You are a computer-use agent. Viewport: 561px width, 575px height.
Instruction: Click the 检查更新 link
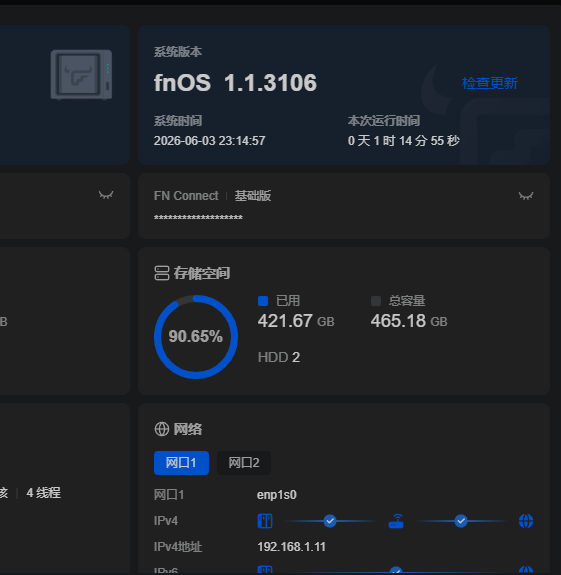coord(490,83)
